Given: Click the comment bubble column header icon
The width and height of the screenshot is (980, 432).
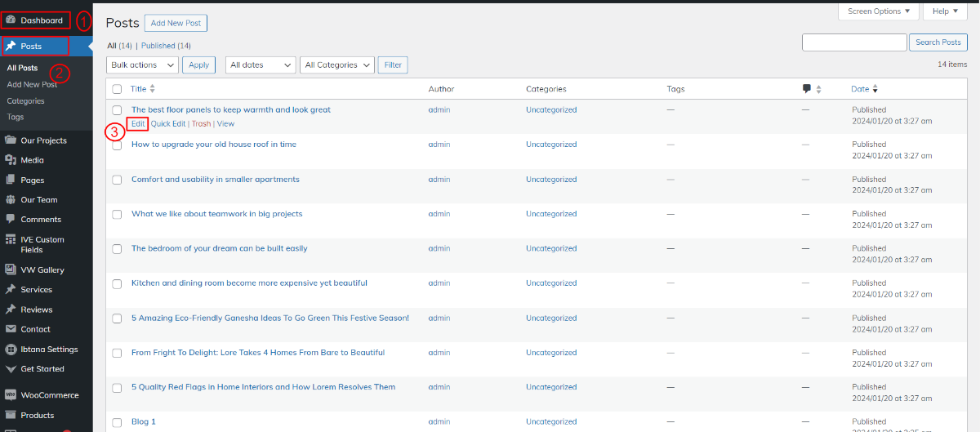Looking at the screenshot, I should [807, 89].
